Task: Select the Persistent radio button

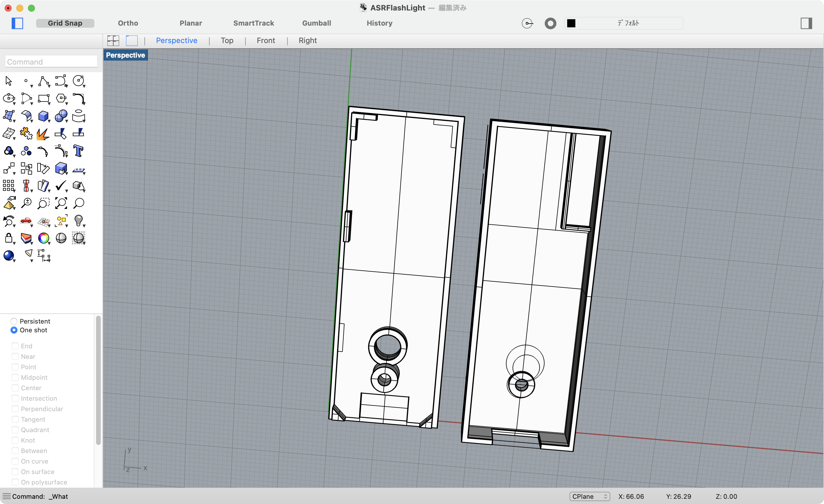Action: [x=14, y=321]
